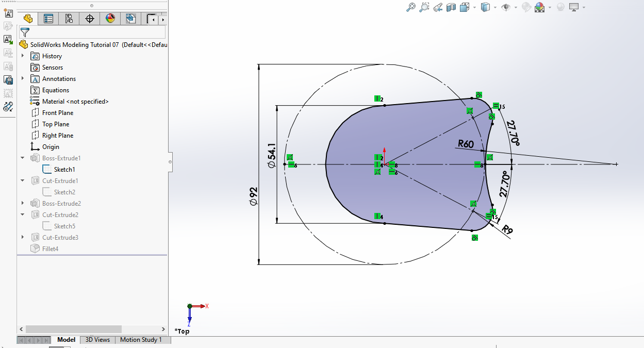
Task: Expand the Annotations folder
Action: [x=23, y=78]
